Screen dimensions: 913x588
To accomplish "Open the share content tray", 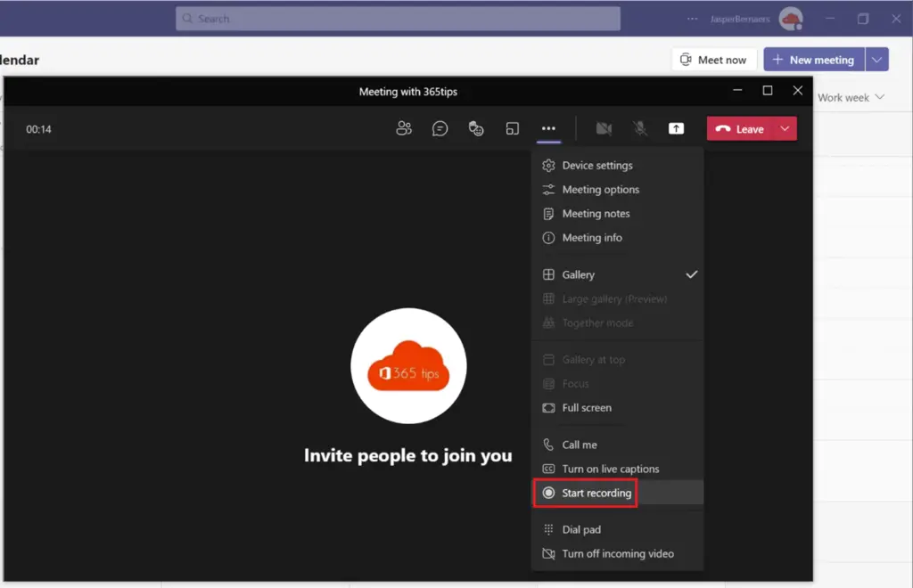I will 676,128.
